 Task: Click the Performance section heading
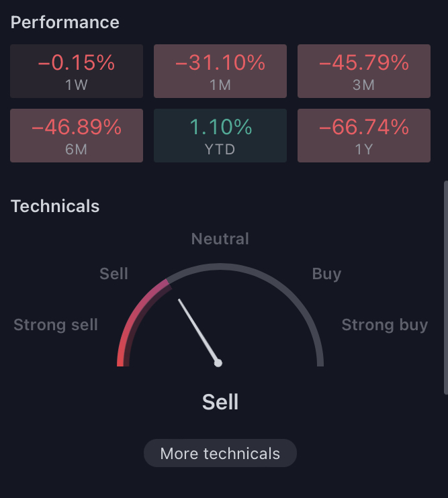[65, 22]
